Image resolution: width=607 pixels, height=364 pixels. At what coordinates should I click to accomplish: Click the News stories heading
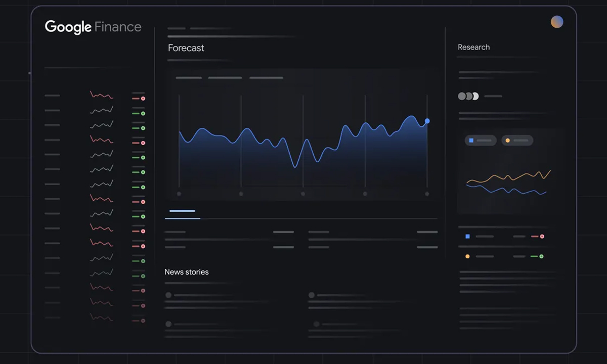point(186,272)
